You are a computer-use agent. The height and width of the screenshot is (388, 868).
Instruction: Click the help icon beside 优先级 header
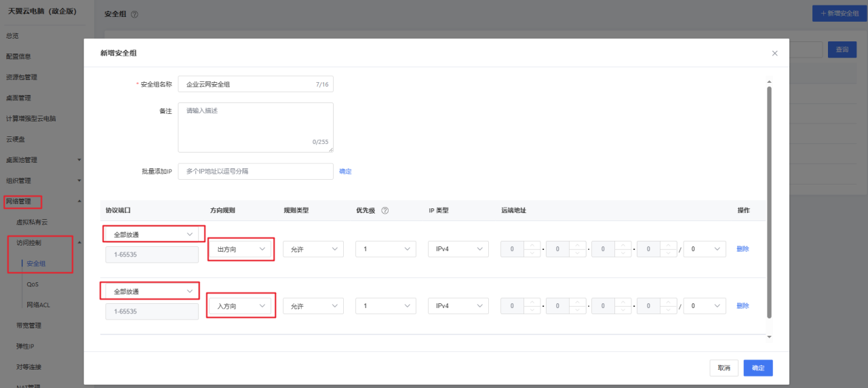pyautogui.click(x=385, y=210)
